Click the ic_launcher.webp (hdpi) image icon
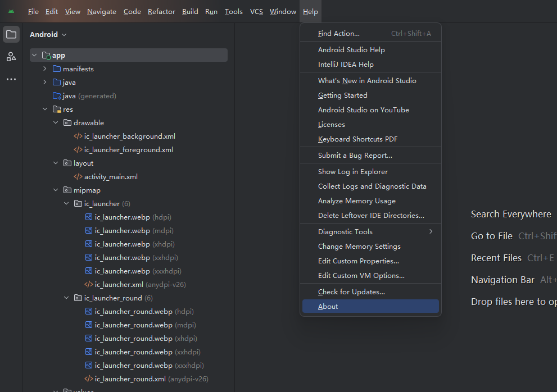The image size is (557, 392). click(89, 217)
